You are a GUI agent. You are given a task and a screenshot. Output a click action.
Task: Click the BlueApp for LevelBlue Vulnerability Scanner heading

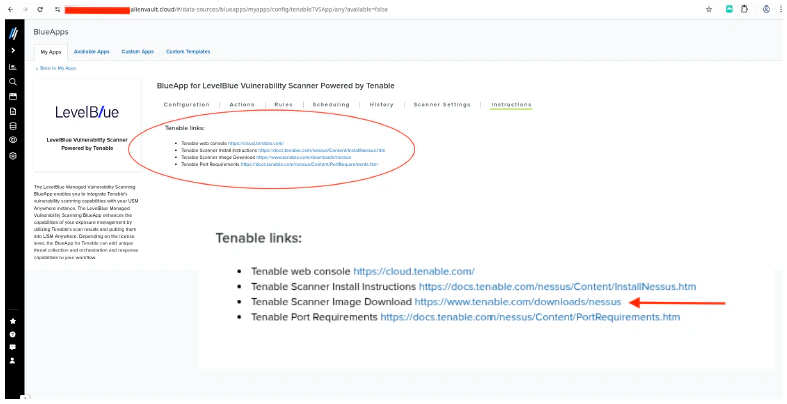[276, 86]
